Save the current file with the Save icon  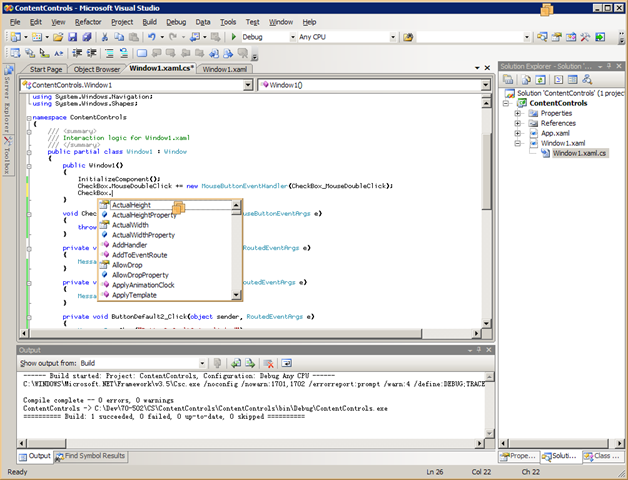(72, 37)
